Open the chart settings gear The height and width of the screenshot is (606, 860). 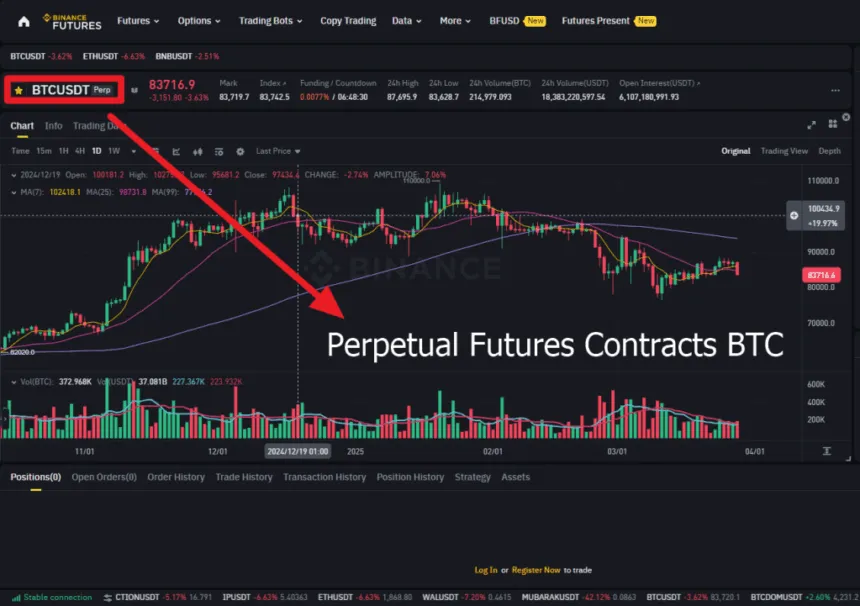[240, 151]
